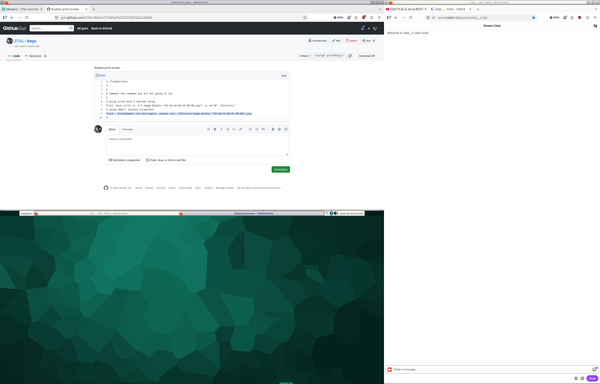Viewport: 600px width, 384px height.
Task: Open GitHub Gist home logo
Action: [x=15, y=28]
